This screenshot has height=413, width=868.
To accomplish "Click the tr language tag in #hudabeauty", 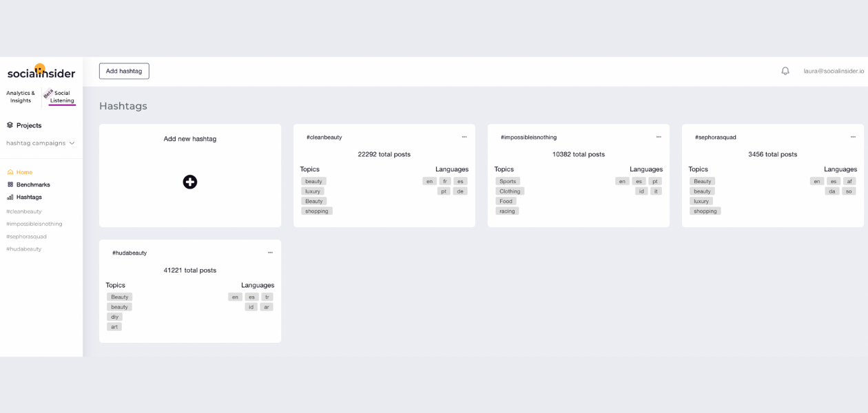I will tap(267, 297).
